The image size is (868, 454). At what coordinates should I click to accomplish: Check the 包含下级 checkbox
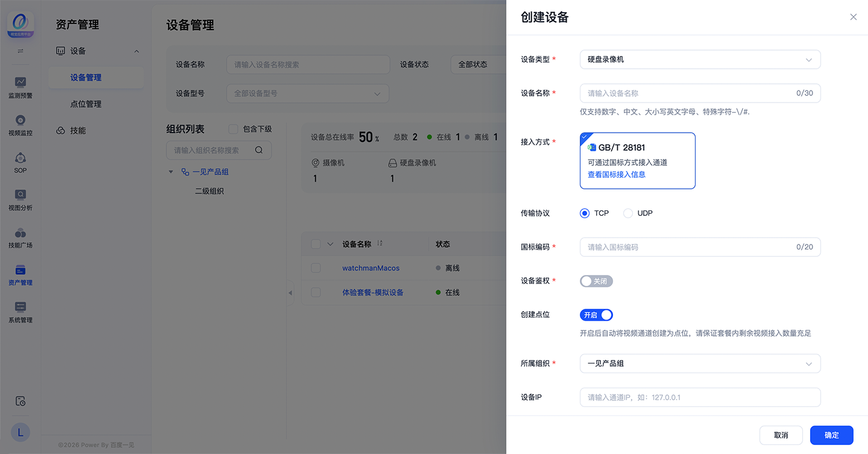tap(233, 128)
